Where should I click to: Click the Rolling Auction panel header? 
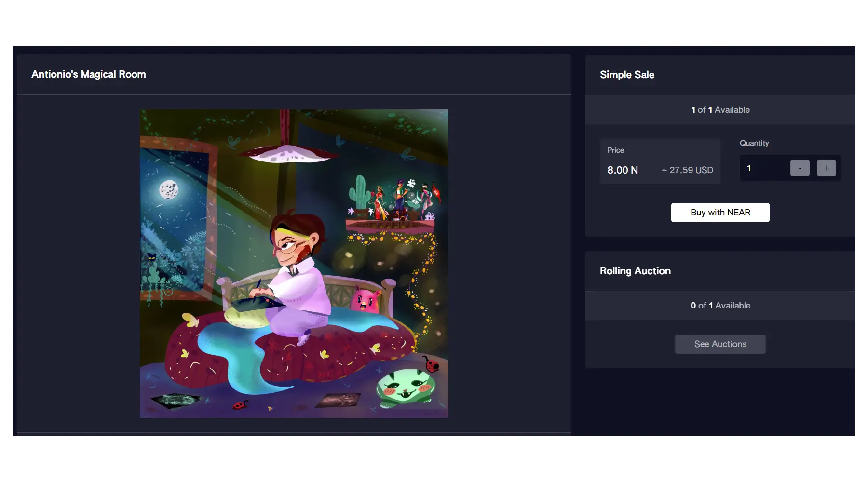coord(720,271)
